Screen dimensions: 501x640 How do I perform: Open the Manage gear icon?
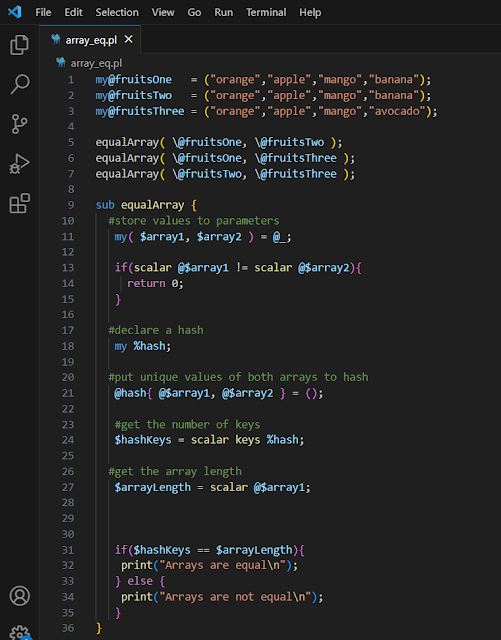pos(20,633)
